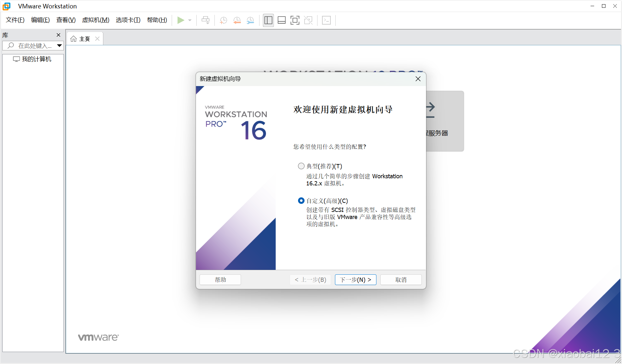Click the Unity mode toolbar icon
The height and width of the screenshot is (364, 622).
pos(308,20)
